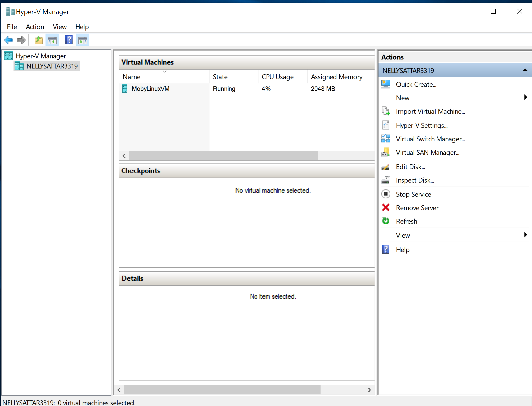Screen dimensions: 532x406
Task: Click the Virtual Machines horizontal scrollbar thumb
Action: 223,156
